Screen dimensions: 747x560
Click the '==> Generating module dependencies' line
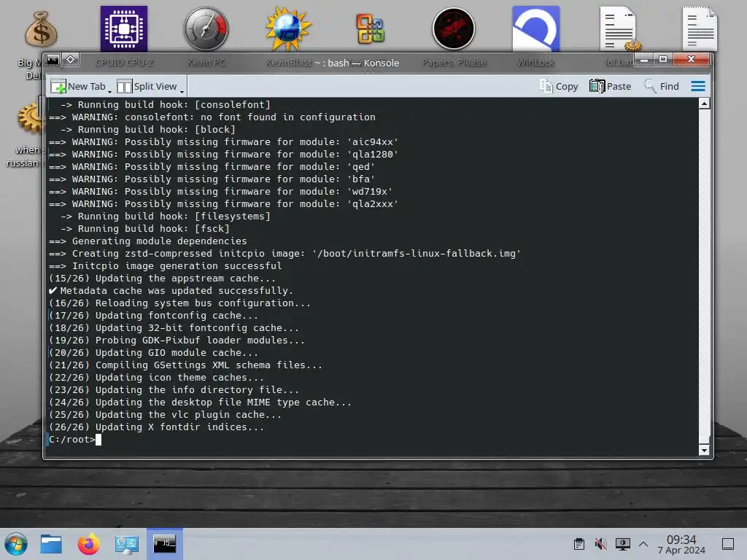tap(147, 241)
